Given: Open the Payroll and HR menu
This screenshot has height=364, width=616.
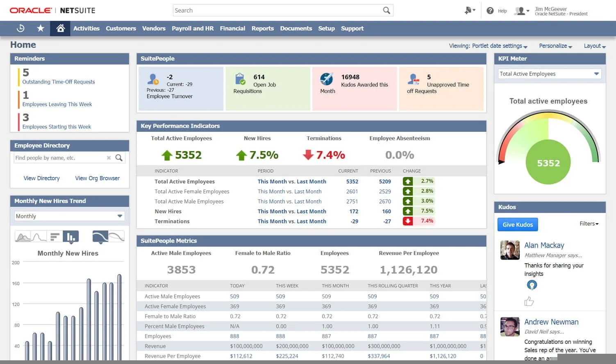Looking at the screenshot, I should click(x=193, y=28).
